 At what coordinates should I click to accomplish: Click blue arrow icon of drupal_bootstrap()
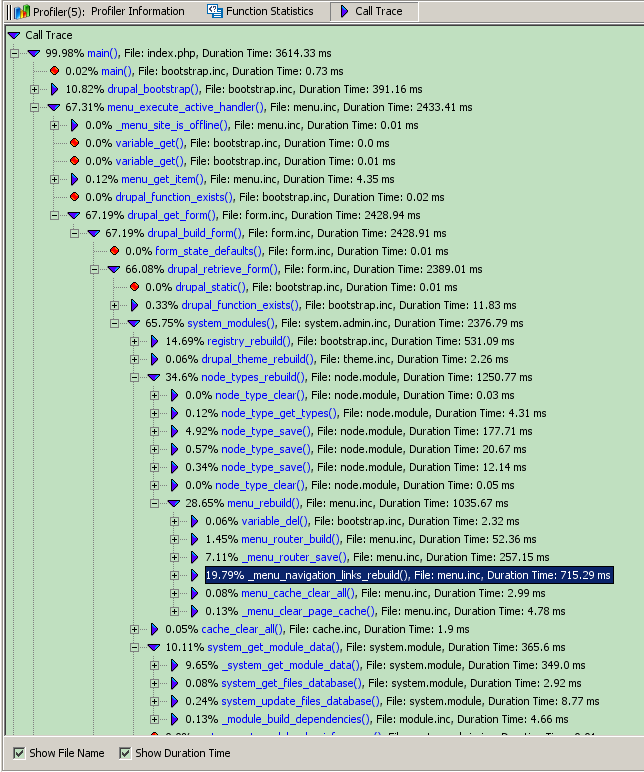click(x=55, y=89)
